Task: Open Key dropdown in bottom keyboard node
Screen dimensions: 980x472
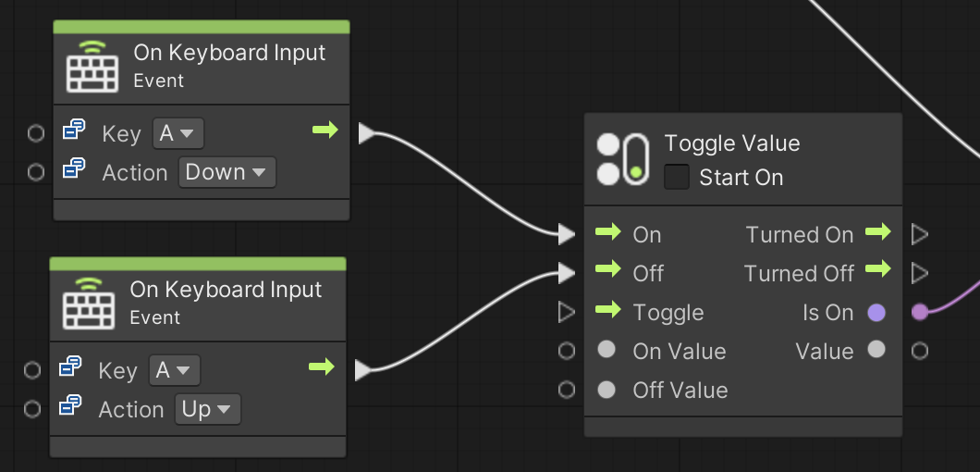Action: 175,370
